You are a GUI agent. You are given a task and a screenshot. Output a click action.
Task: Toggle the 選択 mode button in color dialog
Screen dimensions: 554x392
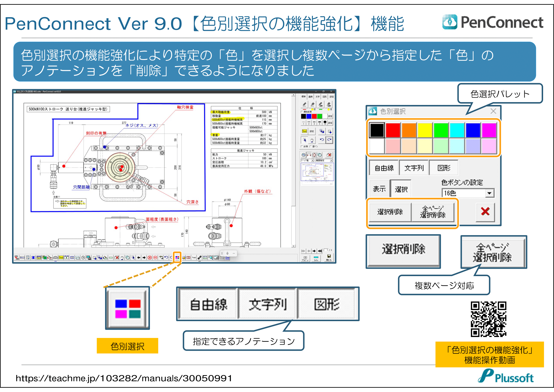pos(401,190)
